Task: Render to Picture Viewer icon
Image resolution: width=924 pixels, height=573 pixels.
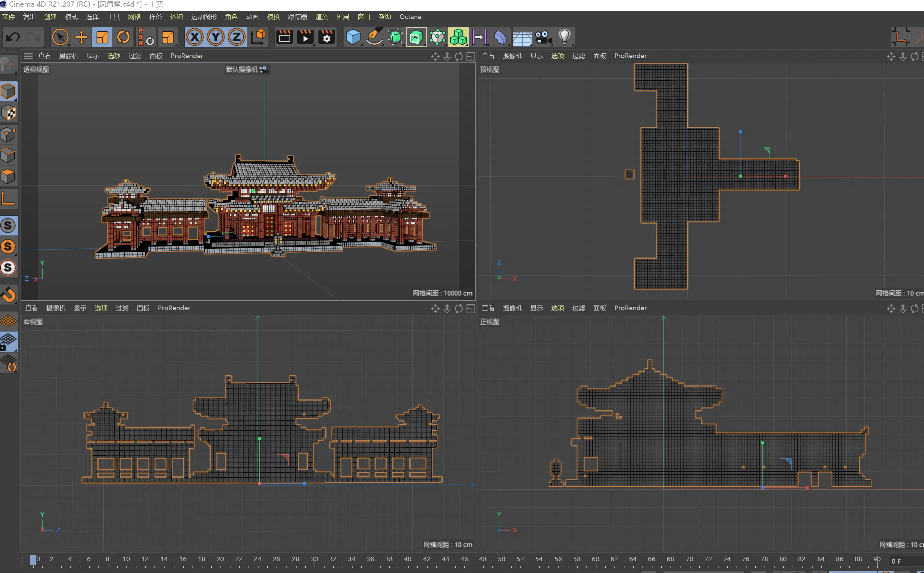Action: pyautogui.click(x=305, y=37)
